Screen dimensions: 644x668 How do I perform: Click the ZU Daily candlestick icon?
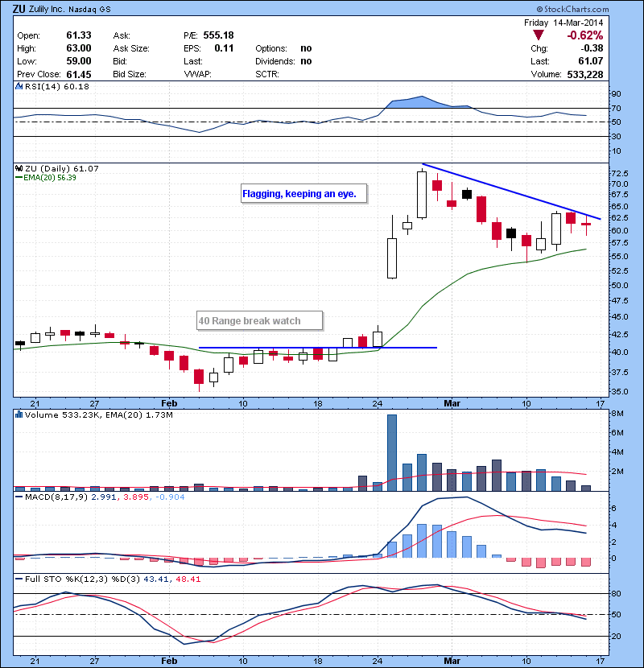coord(19,168)
